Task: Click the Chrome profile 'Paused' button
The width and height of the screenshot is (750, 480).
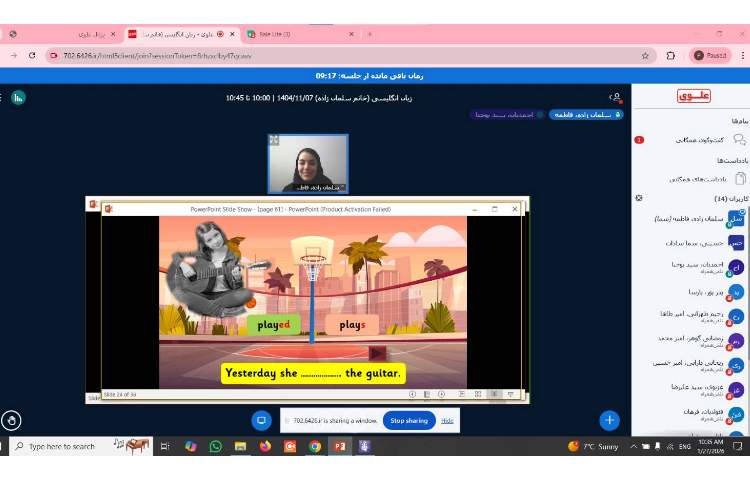Action: click(710, 55)
